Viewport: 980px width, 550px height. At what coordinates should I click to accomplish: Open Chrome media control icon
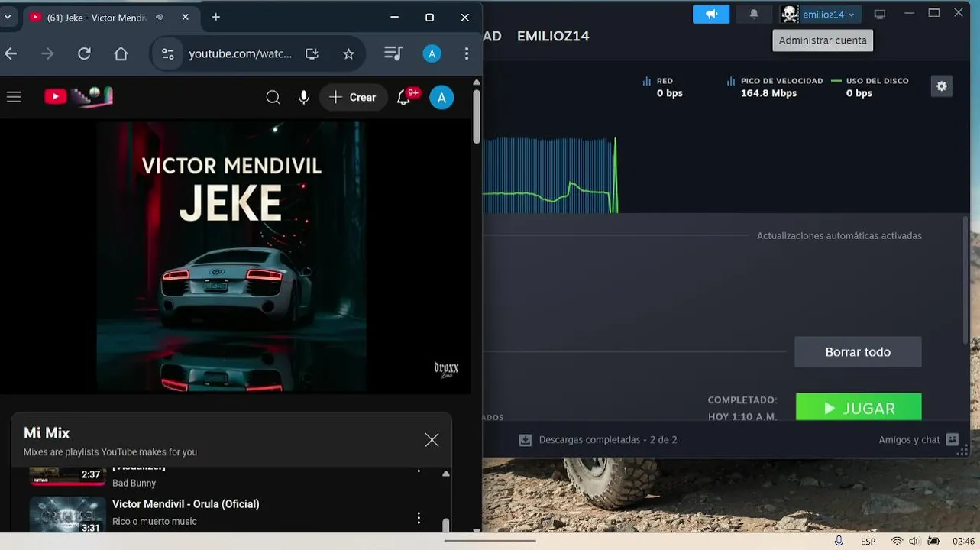pyautogui.click(x=393, y=53)
